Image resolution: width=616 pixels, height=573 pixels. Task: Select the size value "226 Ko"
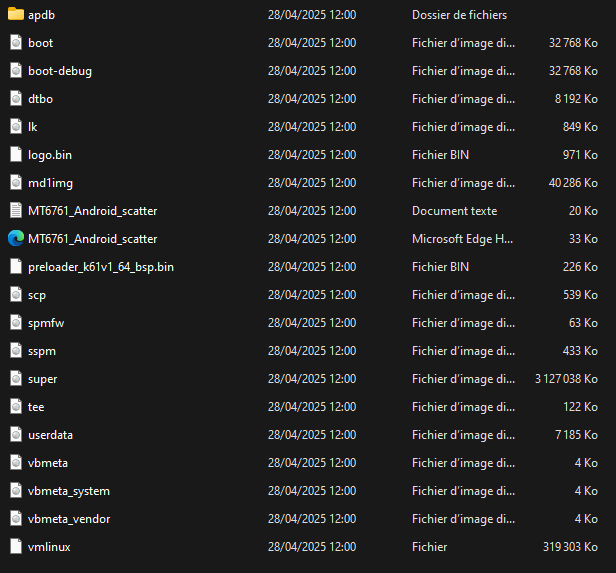coord(580,267)
